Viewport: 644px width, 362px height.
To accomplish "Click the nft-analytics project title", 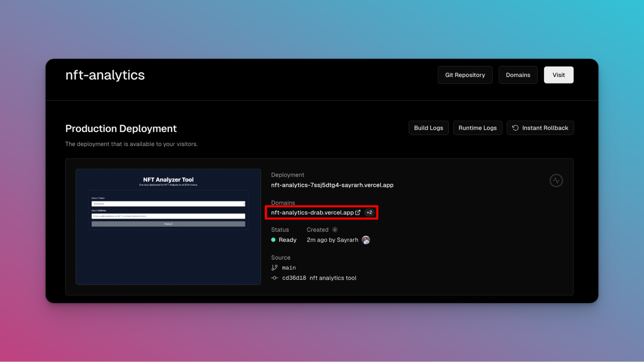I will 105,75.
